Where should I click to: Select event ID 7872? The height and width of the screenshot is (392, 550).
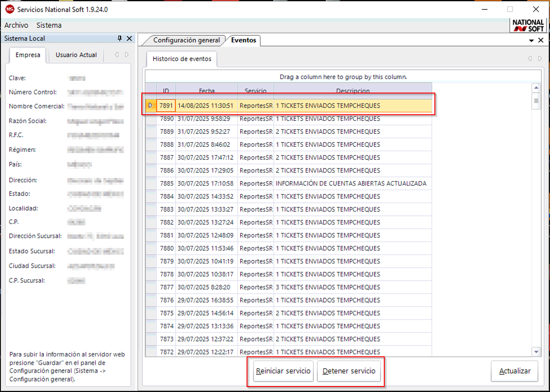point(167,352)
